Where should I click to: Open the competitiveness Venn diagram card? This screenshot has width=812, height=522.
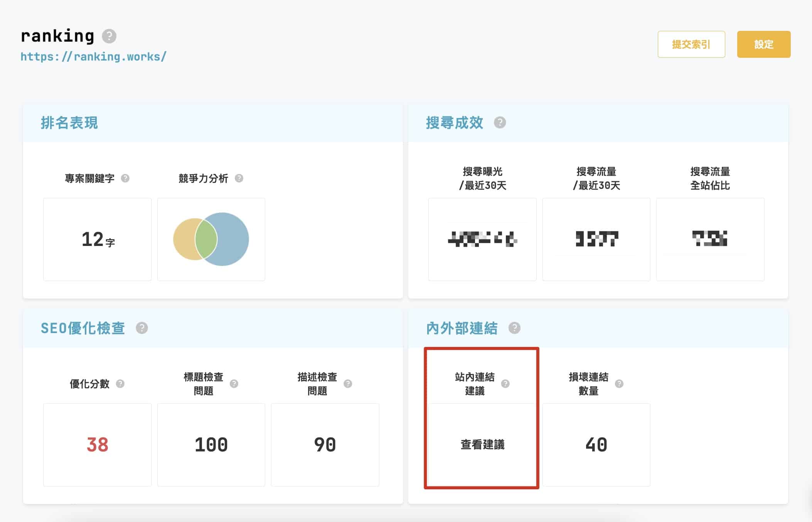(211, 239)
